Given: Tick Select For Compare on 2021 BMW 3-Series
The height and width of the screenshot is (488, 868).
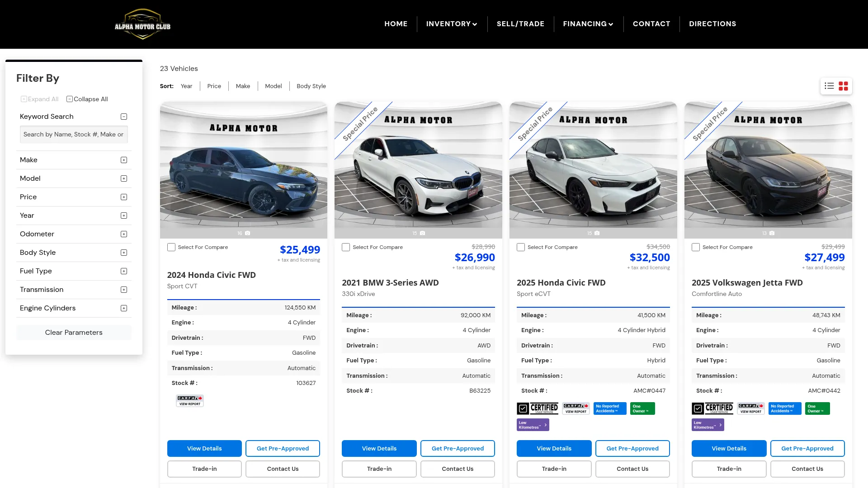Looking at the screenshot, I should click(x=346, y=247).
